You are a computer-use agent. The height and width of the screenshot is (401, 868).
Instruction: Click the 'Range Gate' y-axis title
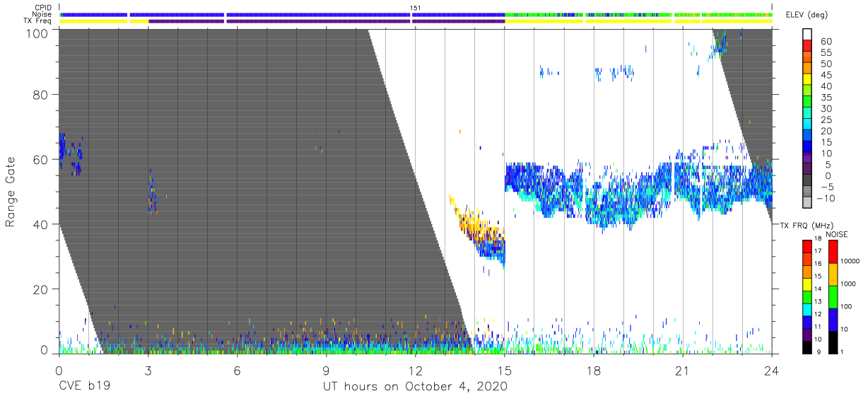(x=11, y=191)
